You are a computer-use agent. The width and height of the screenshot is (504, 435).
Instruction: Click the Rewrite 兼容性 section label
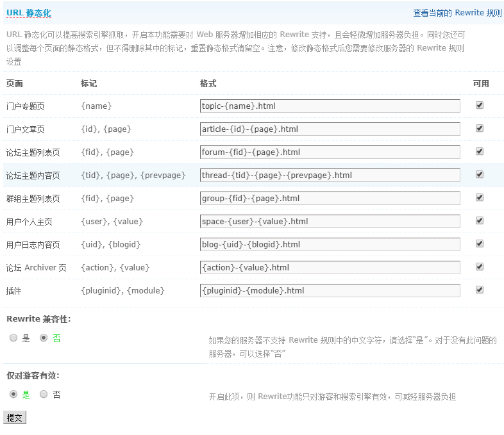(x=38, y=319)
